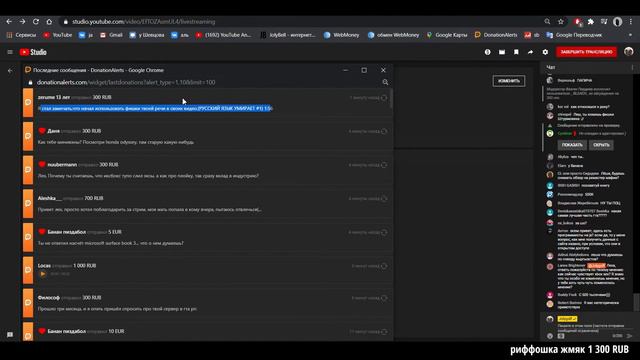
Task: Open the Chrome three-dot menu
Action: point(631,22)
